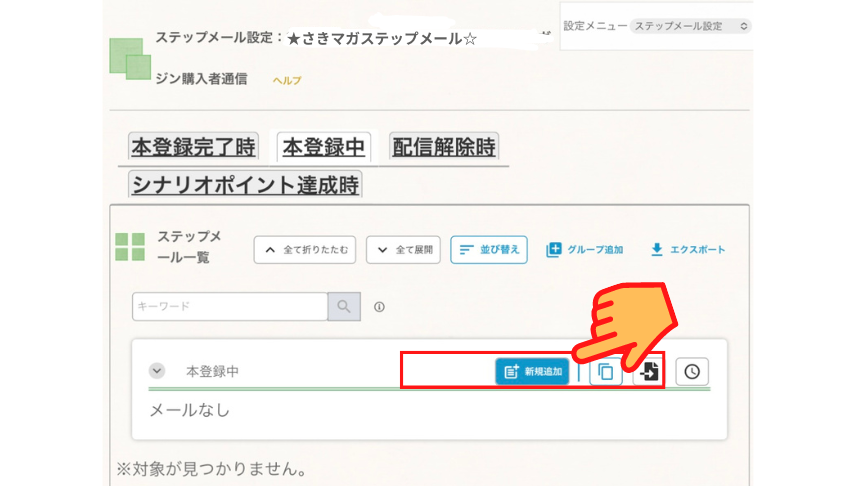Select the 本登録中 tab
This screenshot has width=856, height=486.
(324, 147)
